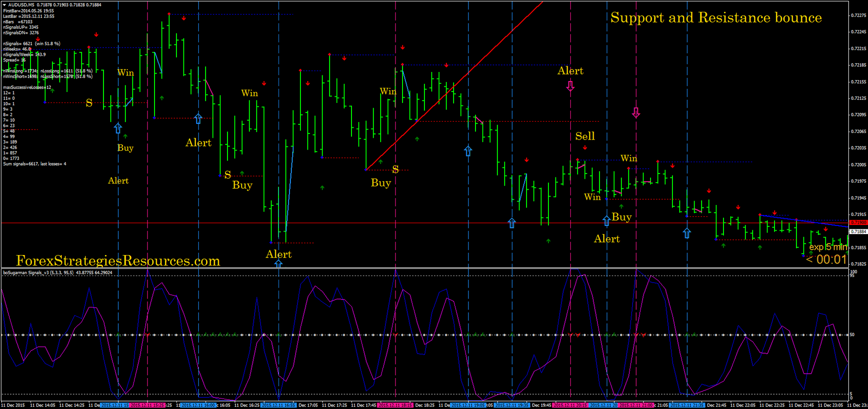The image size is (868, 409).
Task: Select the "exp 5 min" label
Action: point(828,247)
